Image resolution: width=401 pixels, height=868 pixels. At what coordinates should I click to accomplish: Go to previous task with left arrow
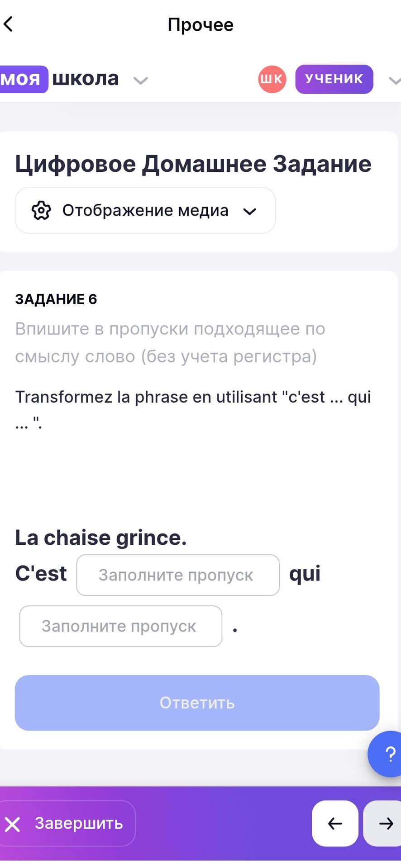click(x=335, y=823)
